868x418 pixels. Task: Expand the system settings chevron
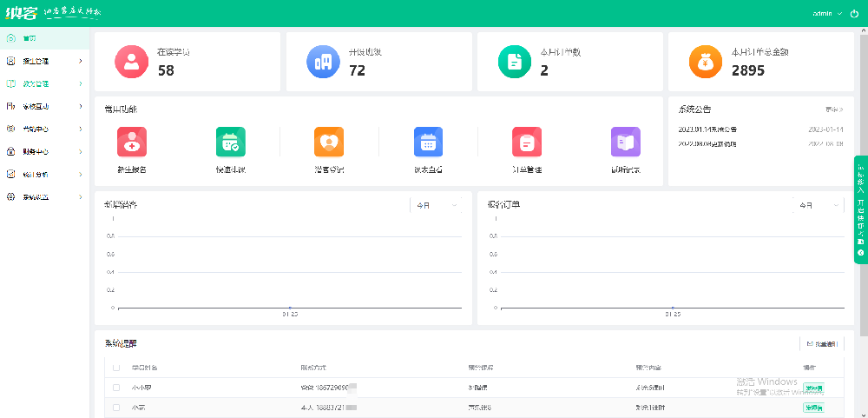80,196
